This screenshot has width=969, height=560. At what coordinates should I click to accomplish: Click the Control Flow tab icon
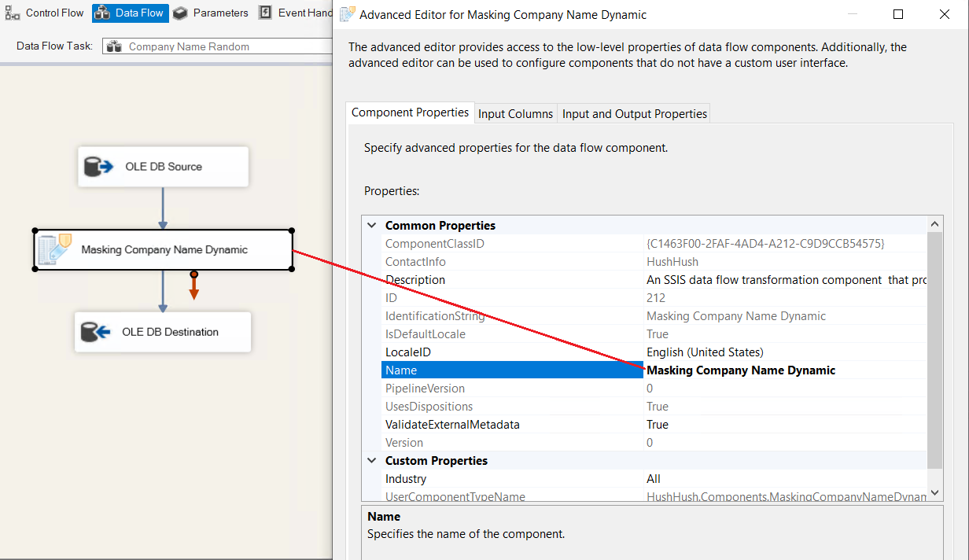[13, 13]
